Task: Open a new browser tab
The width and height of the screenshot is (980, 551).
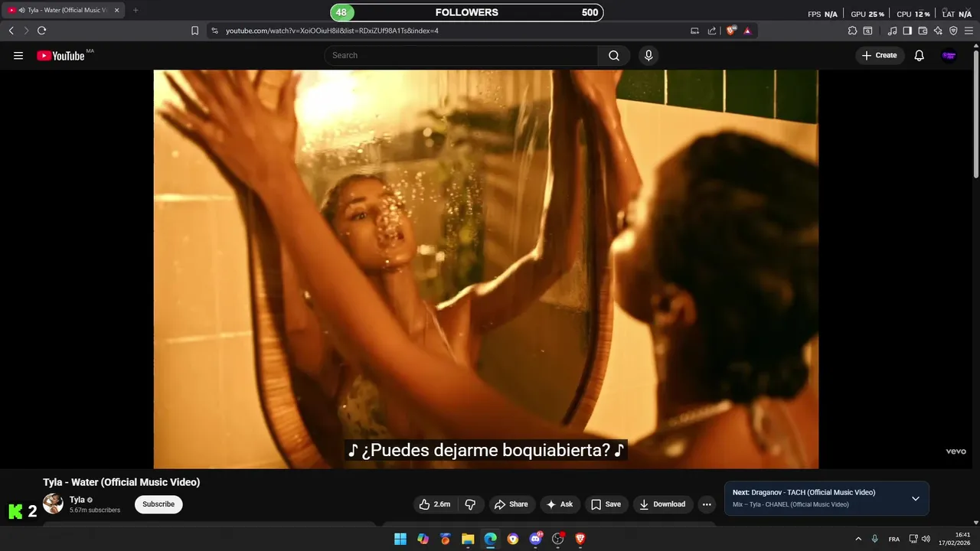Action: 136,10
